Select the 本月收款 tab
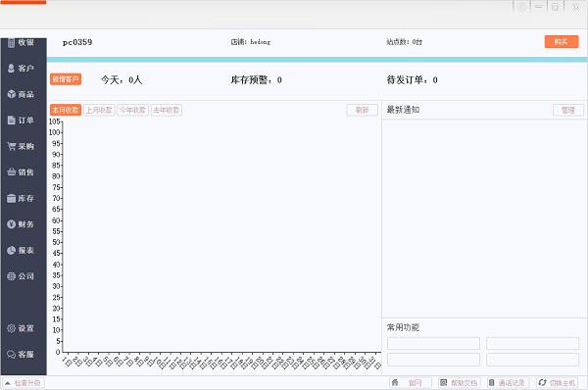 66,110
